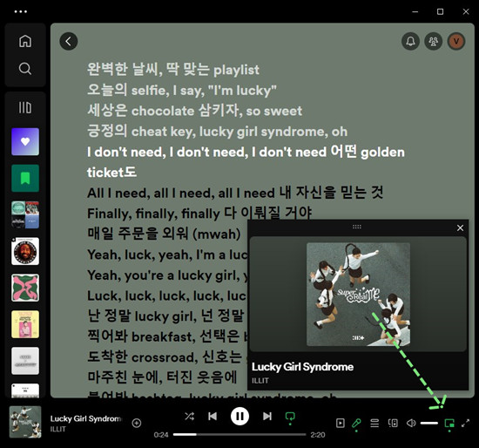This screenshot has width=479, height=448.
Task: Go to Home in sidebar
Action: point(25,41)
